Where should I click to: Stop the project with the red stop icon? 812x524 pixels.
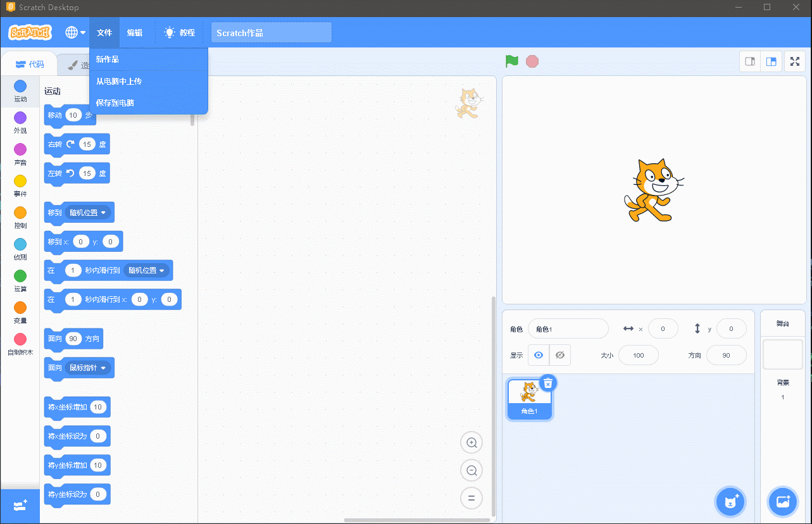click(532, 61)
